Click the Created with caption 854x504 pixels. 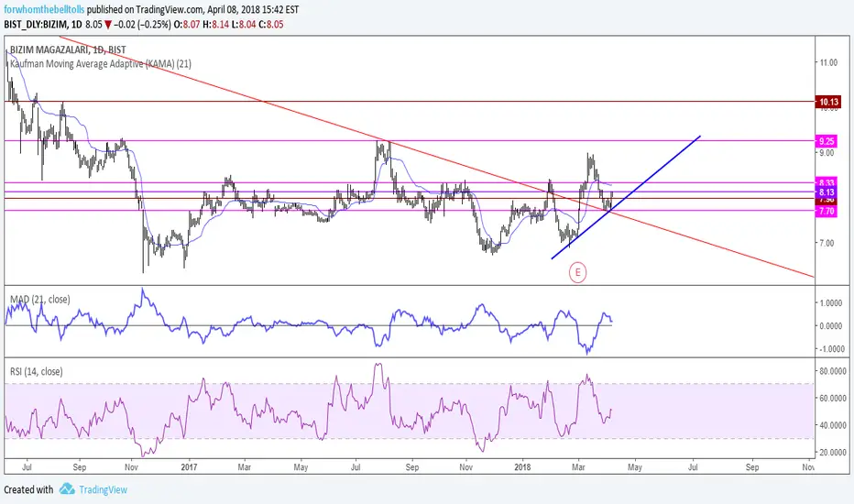click(28, 489)
